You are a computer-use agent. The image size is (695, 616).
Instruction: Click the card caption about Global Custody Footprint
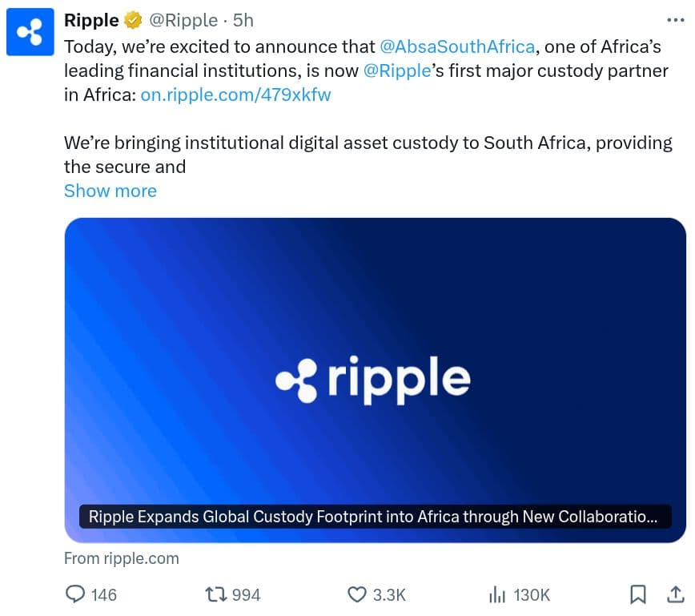point(375,517)
